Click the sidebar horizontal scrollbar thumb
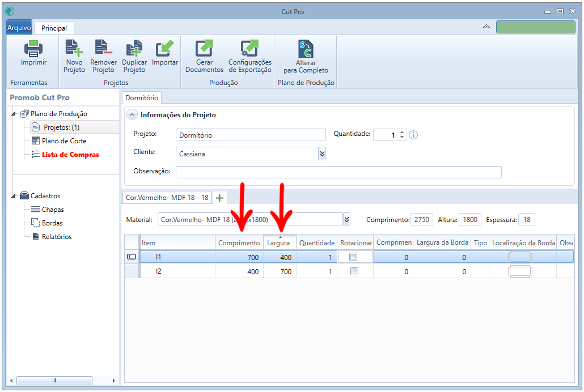Image resolution: width=584 pixels, height=392 pixels. 54,381
